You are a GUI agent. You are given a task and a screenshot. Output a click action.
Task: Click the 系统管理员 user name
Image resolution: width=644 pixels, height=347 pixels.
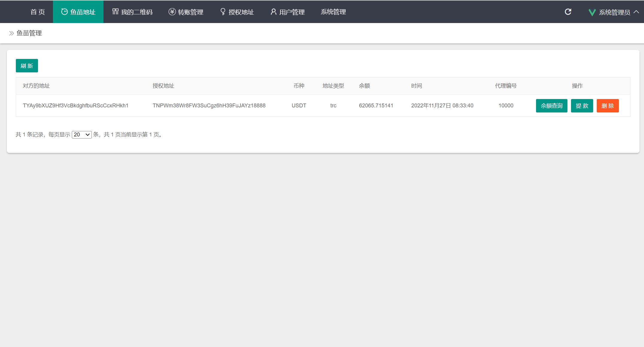[x=614, y=12]
